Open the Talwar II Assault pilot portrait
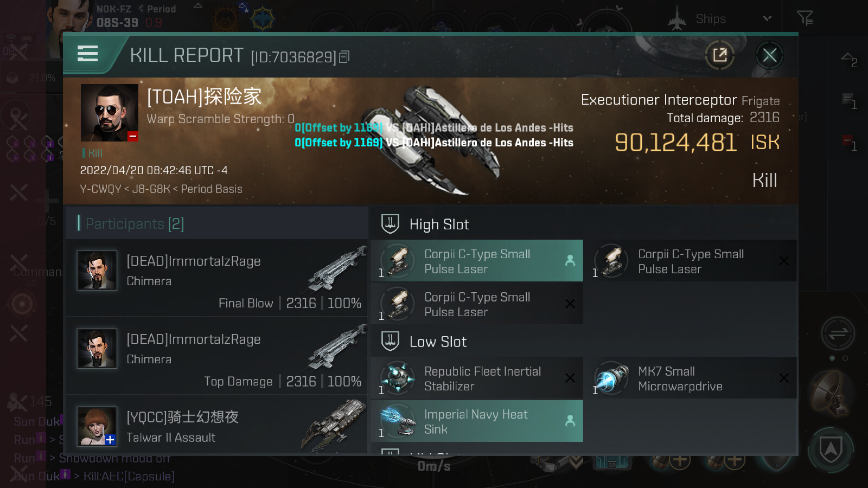Screen dimensions: 868x488 97,426
